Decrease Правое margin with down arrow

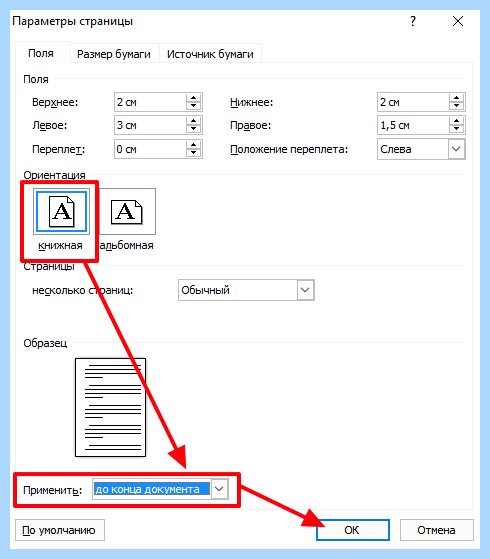pyautogui.click(x=456, y=129)
